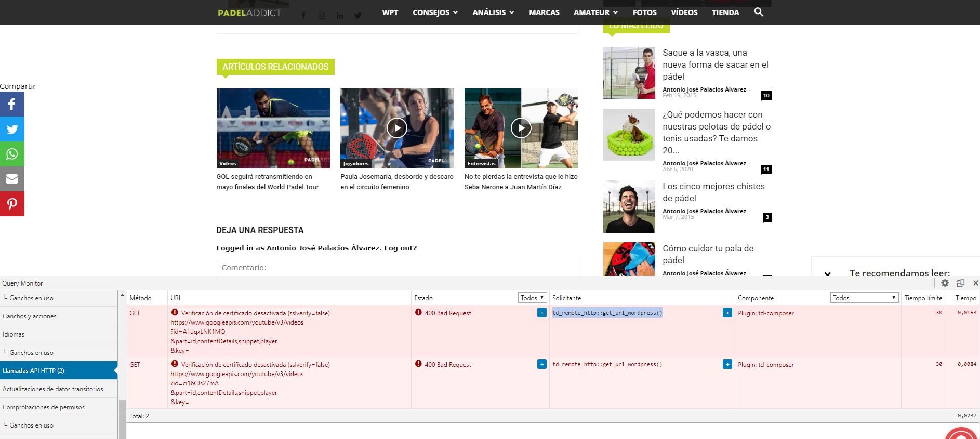Expand the Solicitante call stack for A1uqxLNK1MQ request
The image size is (980, 439).
727,313
